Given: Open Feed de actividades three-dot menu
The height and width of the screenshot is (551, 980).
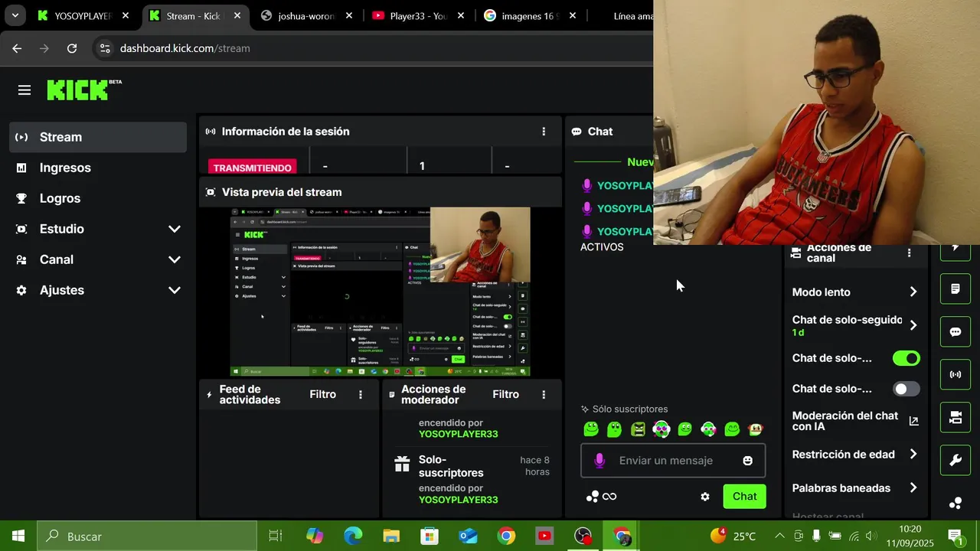Looking at the screenshot, I should tap(361, 394).
